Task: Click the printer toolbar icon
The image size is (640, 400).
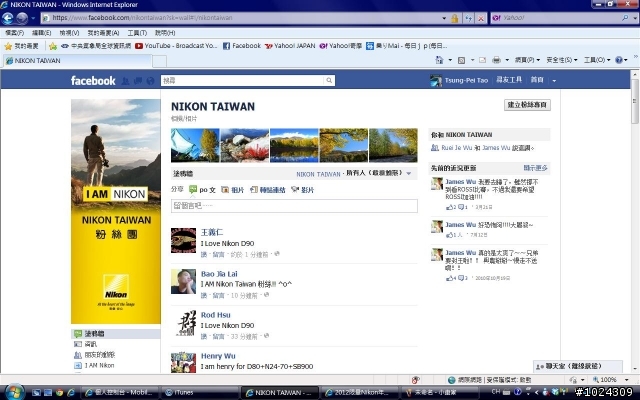Action: coord(496,60)
